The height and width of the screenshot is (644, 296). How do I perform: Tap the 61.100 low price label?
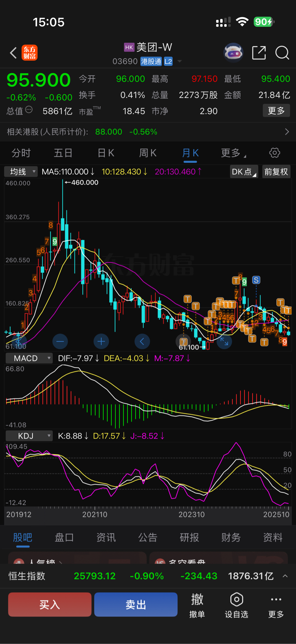tap(189, 347)
